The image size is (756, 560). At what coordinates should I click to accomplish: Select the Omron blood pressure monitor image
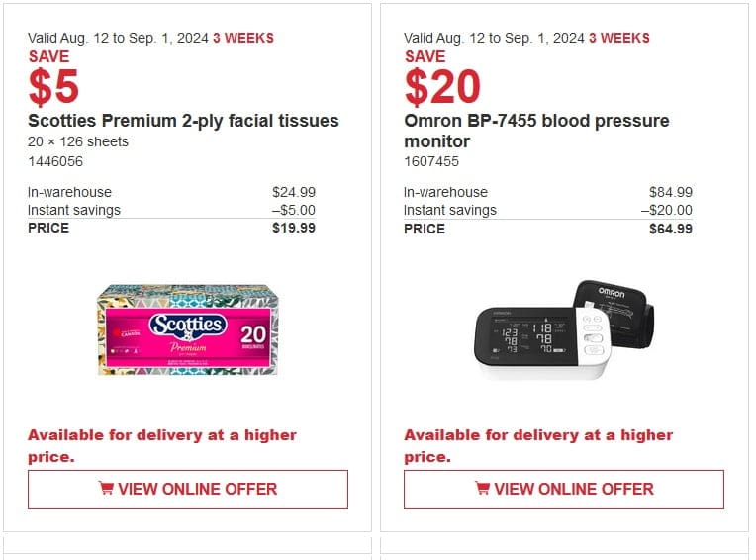564,329
